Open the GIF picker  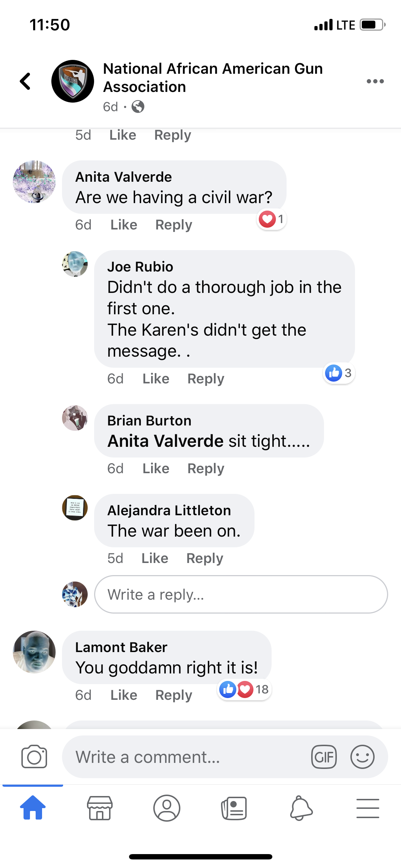(324, 757)
